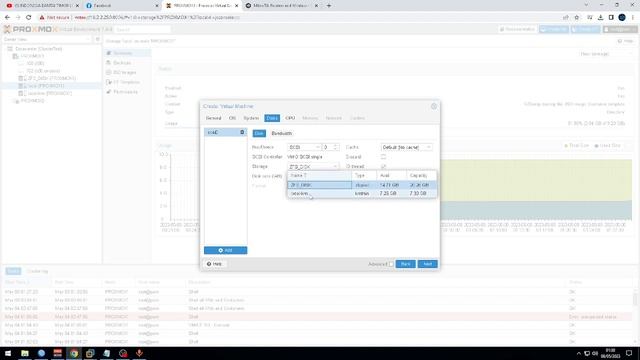This screenshot has width=640, height=360.
Task: Switch to the Cluster log tab
Action: pyautogui.click(x=37, y=271)
